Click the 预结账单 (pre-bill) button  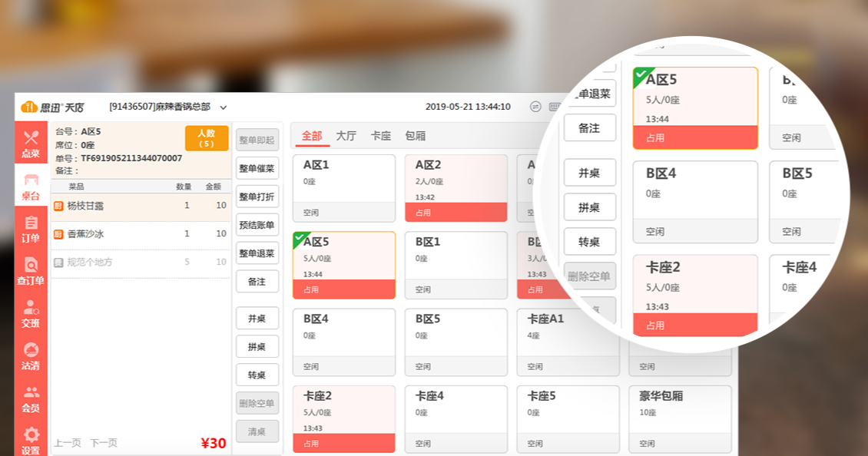(x=257, y=223)
